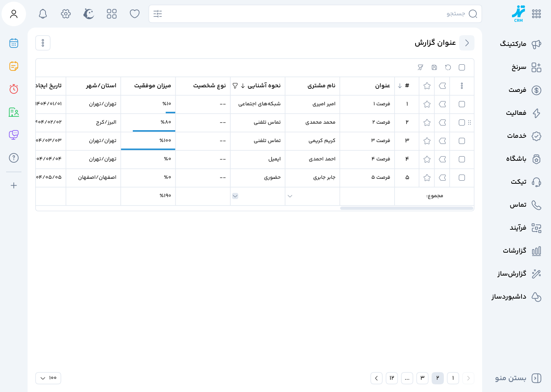Open فرآیند workflow icon
Viewport: 551px width, 392px height.
pyautogui.click(x=536, y=228)
